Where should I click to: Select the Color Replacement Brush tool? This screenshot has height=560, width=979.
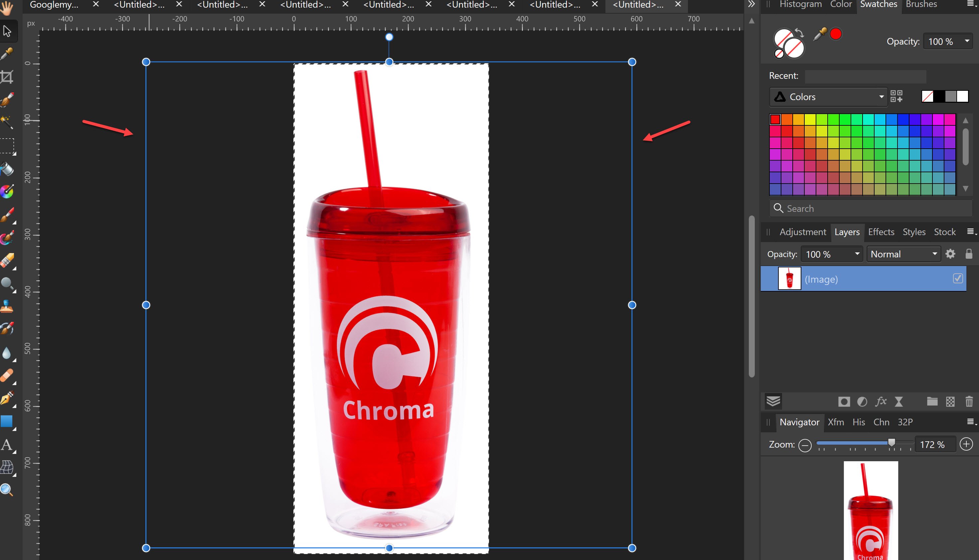7,238
